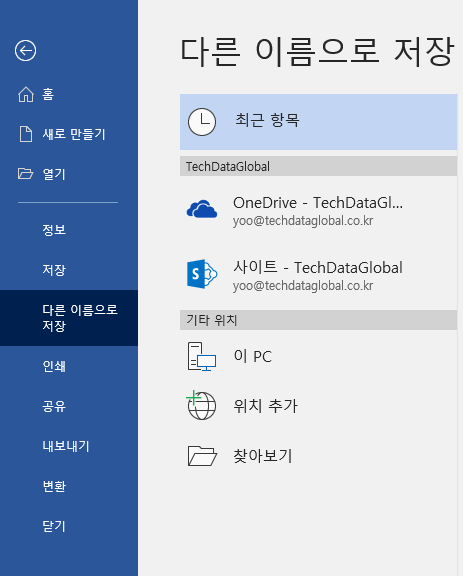Click the folder icon for 찾아보기
Screen dimensions: 463x576
pyautogui.click(x=202, y=456)
